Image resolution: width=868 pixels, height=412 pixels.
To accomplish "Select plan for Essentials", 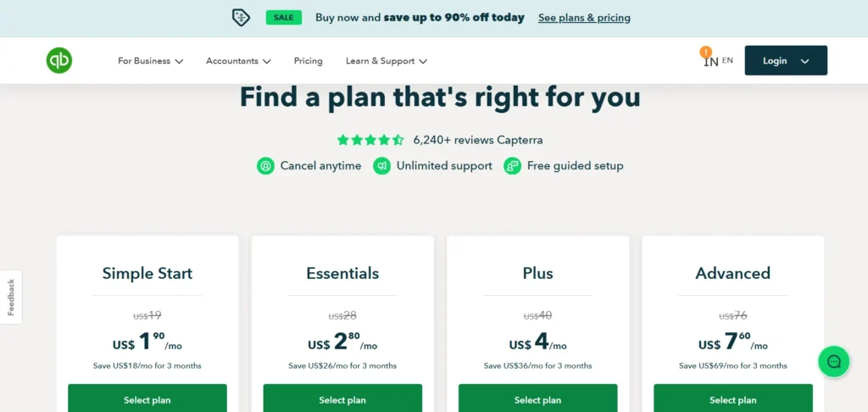I will click(342, 398).
